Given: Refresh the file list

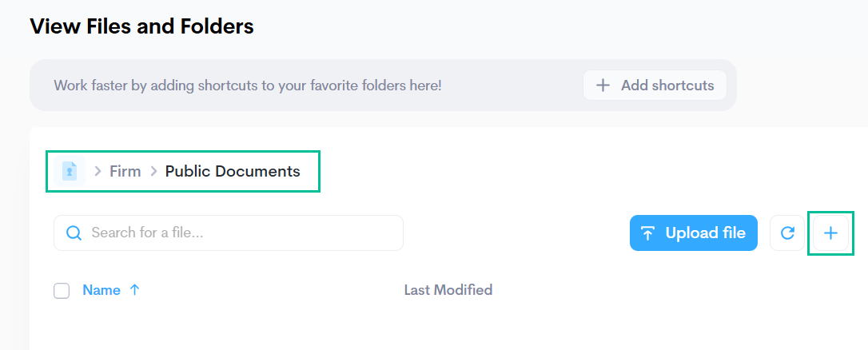Looking at the screenshot, I should 787,233.
